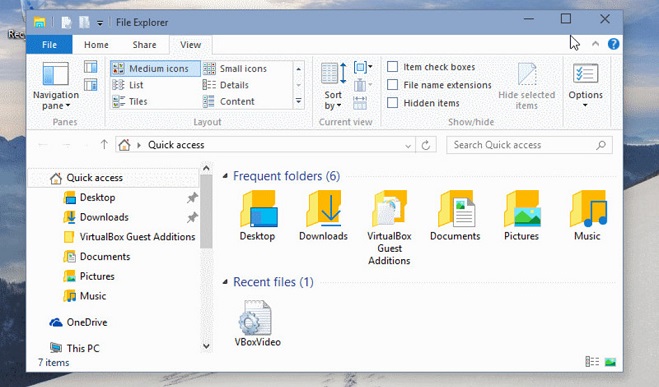
Task: Collapse the Recent files group
Action: click(x=225, y=282)
